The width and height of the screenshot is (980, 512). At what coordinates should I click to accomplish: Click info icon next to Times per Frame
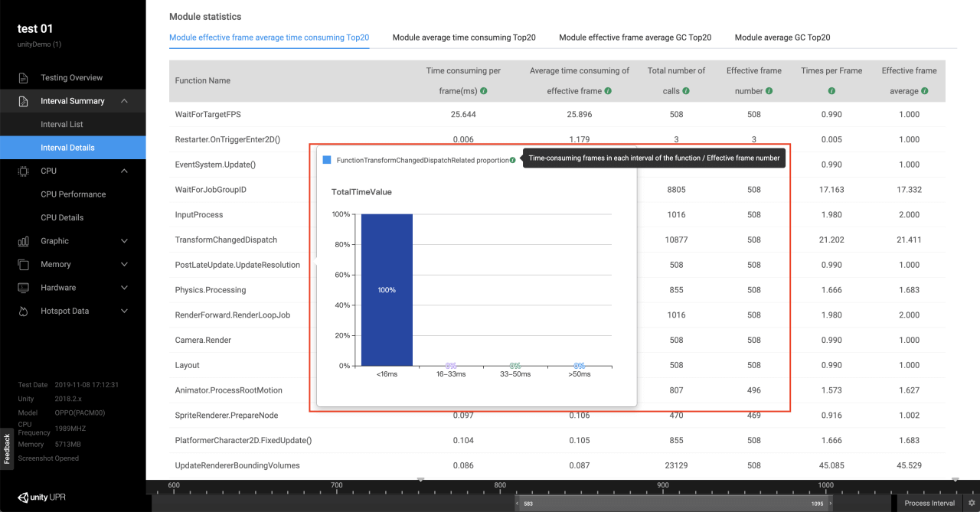[x=831, y=91]
